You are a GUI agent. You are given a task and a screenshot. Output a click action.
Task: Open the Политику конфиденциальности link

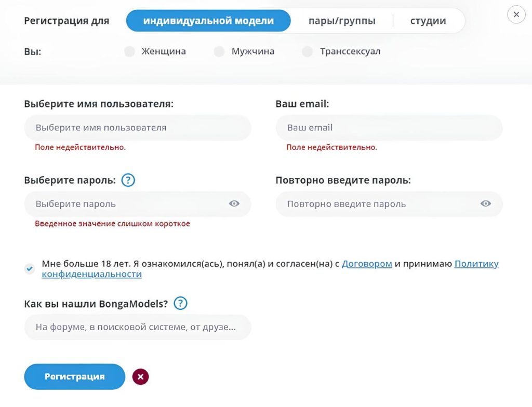click(476, 264)
